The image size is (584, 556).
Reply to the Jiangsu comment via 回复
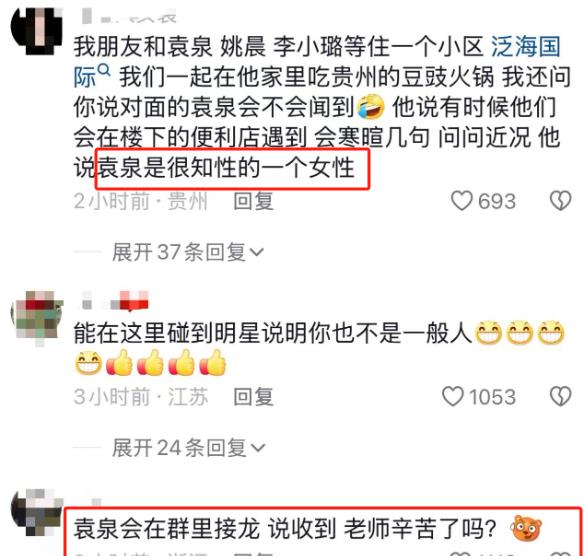[253, 397]
